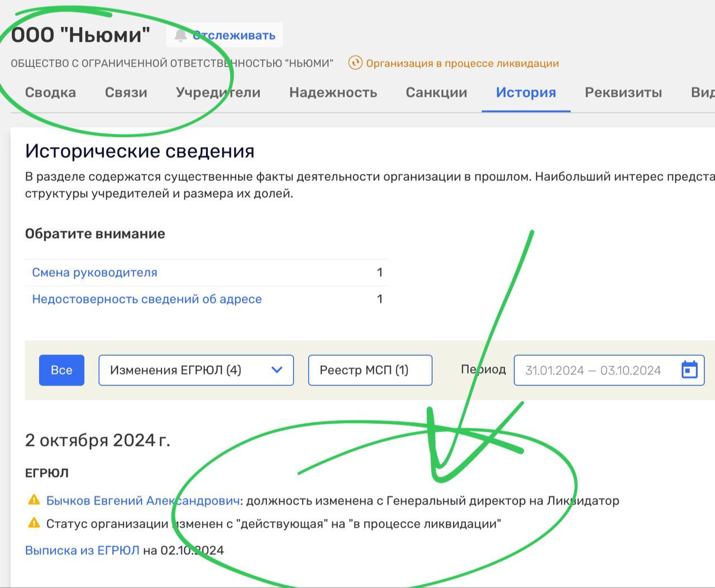Select the Все filter button
This screenshot has width=715, height=588.
(61, 370)
